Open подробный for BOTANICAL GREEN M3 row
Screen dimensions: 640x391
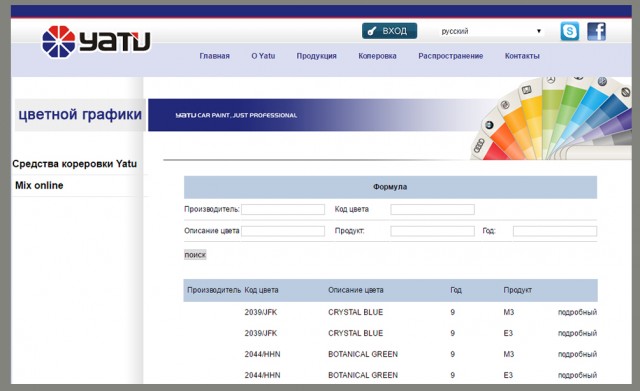(577, 354)
